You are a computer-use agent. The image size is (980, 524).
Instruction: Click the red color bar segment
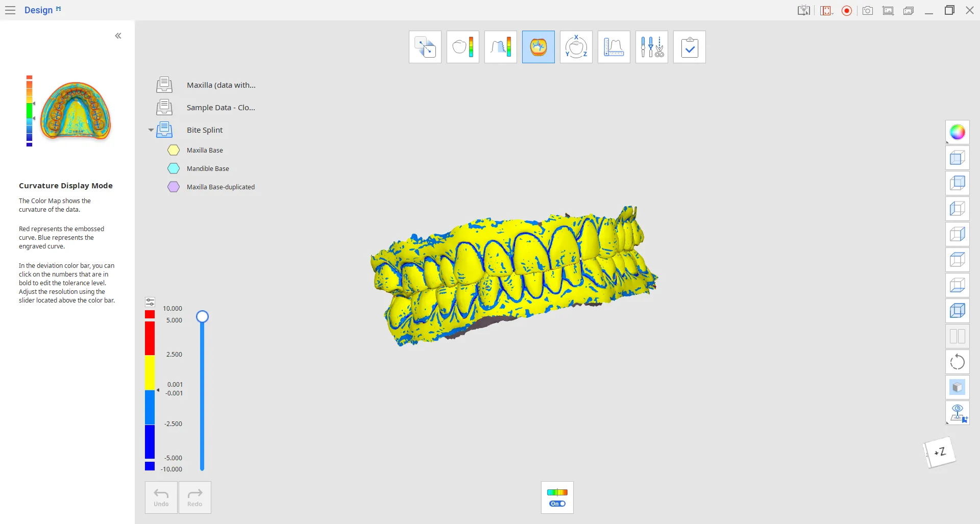pyautogui.click(x=150, y=338)
